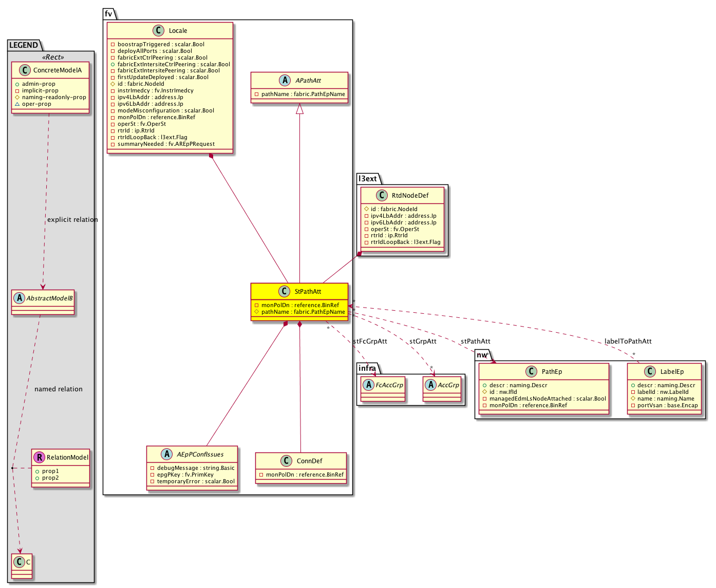Click the PathEp class icon
716x588 pixels.
click(x=532, y=372)
